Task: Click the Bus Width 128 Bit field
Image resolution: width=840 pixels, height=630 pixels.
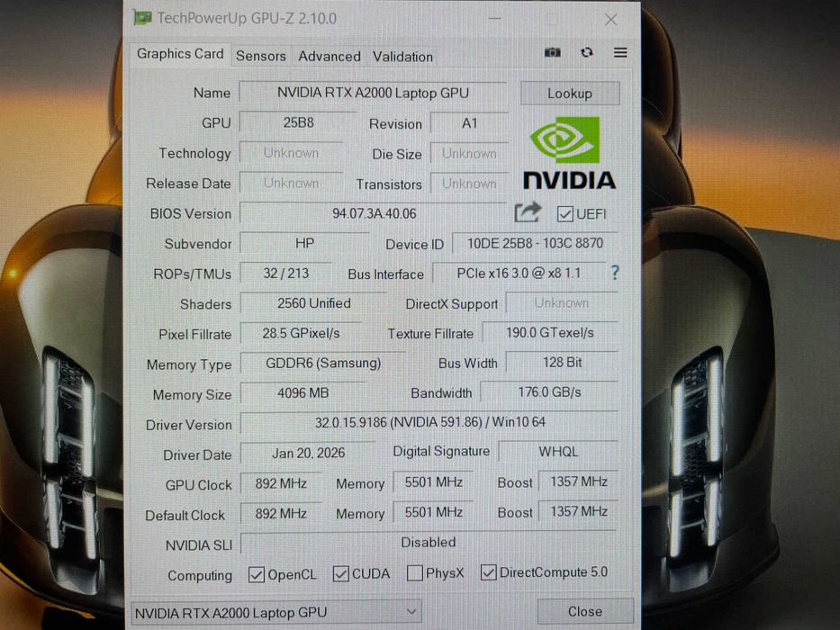Action: 563,363
